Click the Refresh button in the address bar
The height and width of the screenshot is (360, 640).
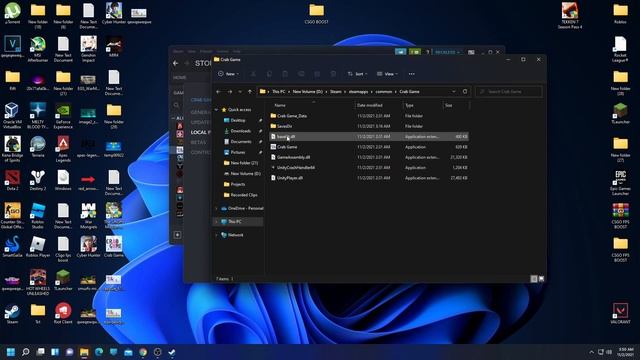[x=465, y=91]
